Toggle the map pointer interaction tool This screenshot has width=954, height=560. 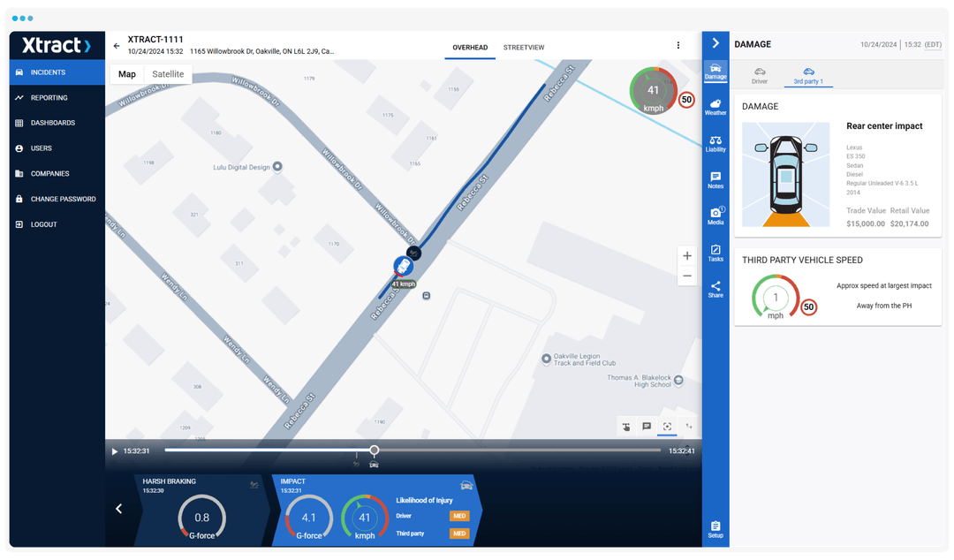[x=626, y=427]
